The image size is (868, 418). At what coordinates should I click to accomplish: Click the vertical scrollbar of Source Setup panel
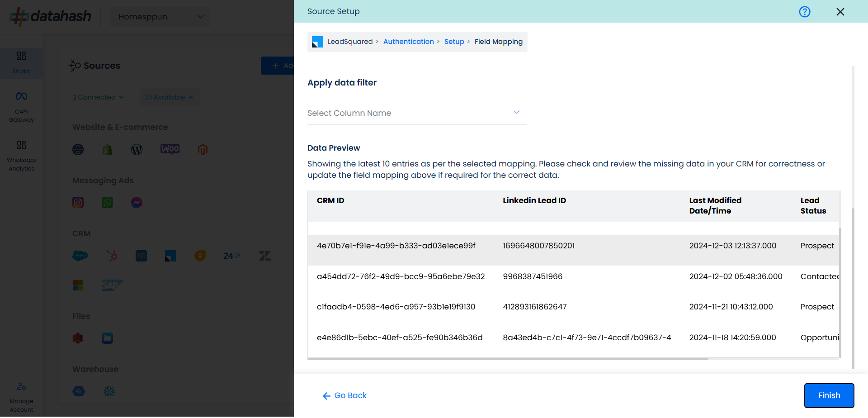point(854,289)
